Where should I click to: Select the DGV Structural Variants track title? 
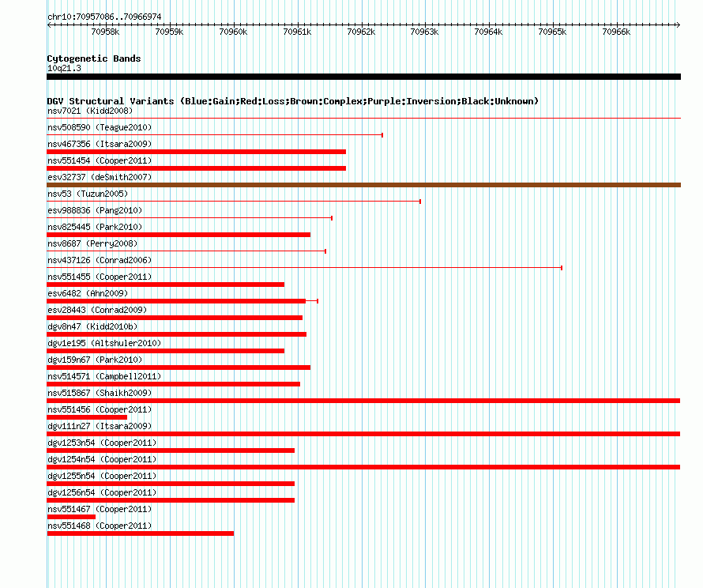293,101
